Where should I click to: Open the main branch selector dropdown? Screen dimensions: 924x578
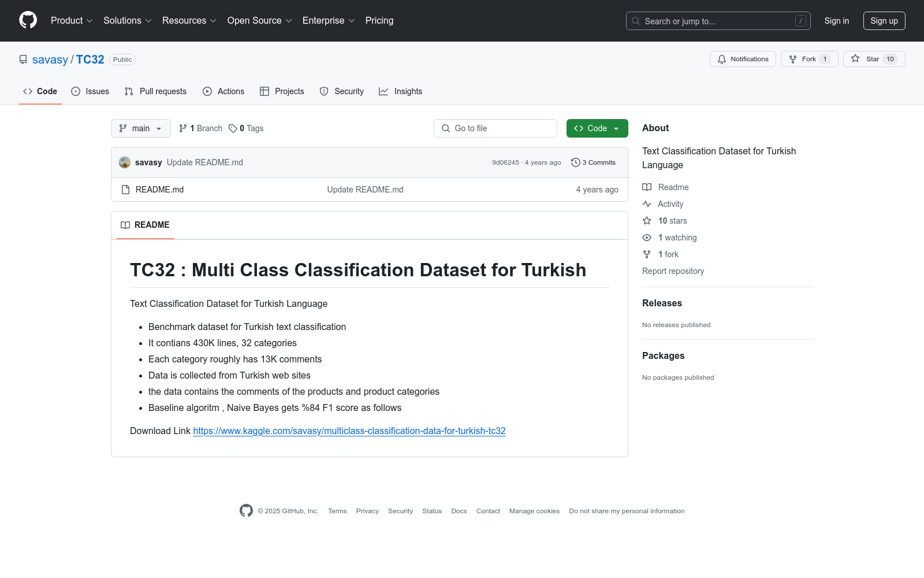[x=141, y=128]
